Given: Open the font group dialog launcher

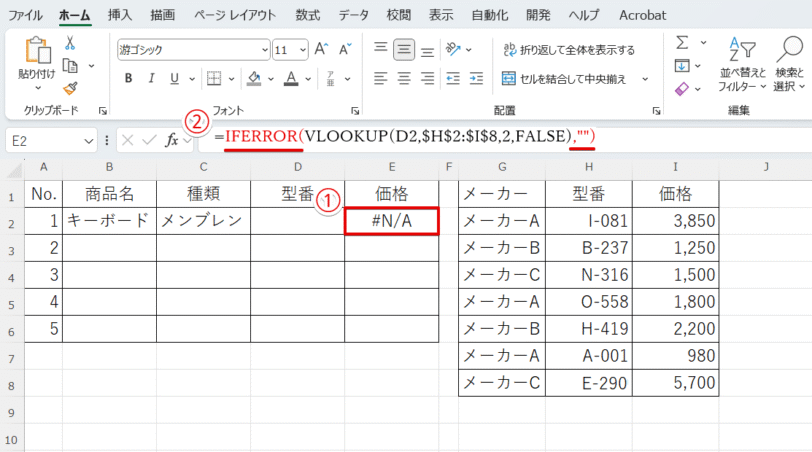Looking at the screenshot, I should [x=355, y=110].
